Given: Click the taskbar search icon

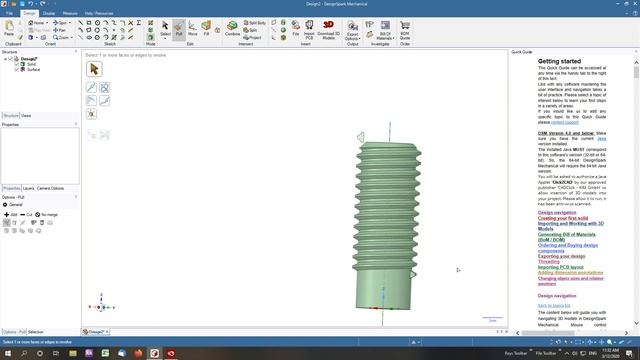Looking at the screenshot, I should [x=24, y=353].
